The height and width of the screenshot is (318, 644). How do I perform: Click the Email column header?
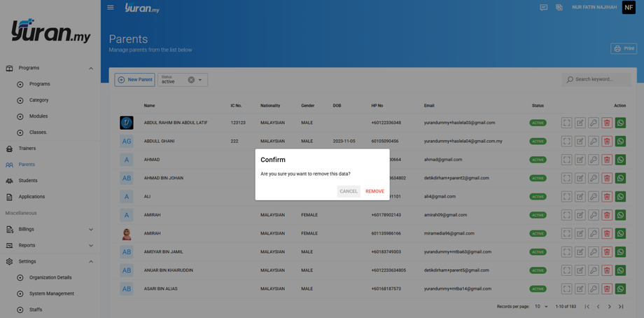point(429,106)
